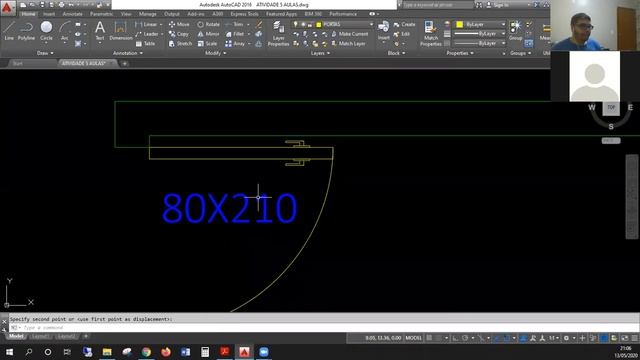This screenshot has width=640, height=360.
Task: Click the Array tool
Action: [235, 43]
